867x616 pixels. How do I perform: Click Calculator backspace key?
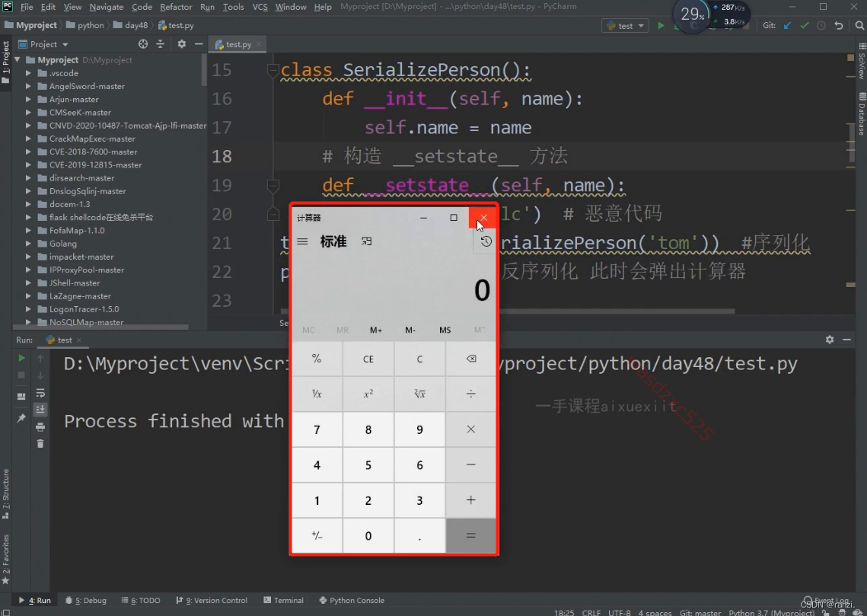[471, 359]
